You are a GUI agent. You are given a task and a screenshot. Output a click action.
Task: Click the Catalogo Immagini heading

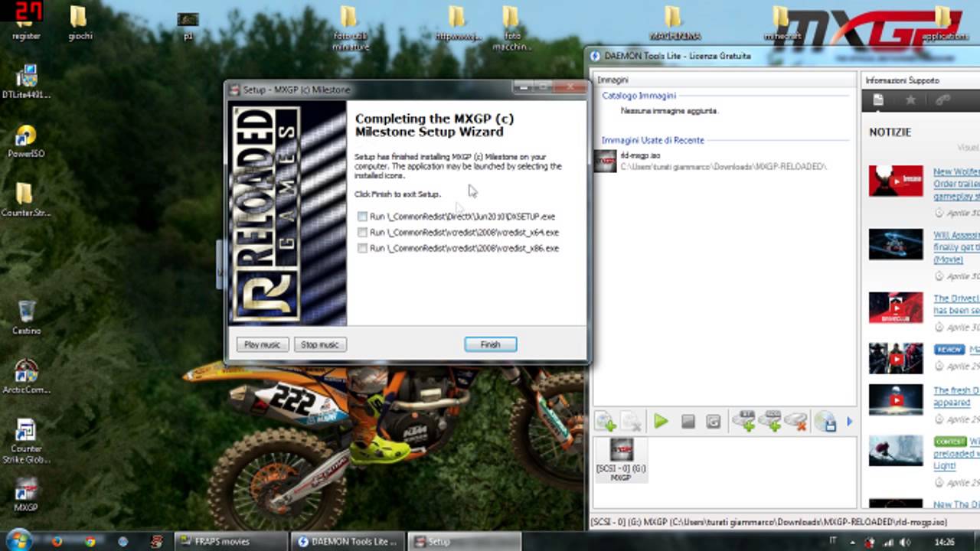pyautogui.click(x=639, y=96)
